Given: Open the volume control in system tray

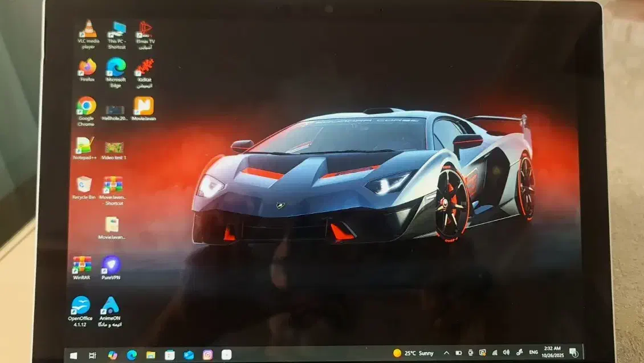Looking at the screenshot, I should (x=506, y=353).
